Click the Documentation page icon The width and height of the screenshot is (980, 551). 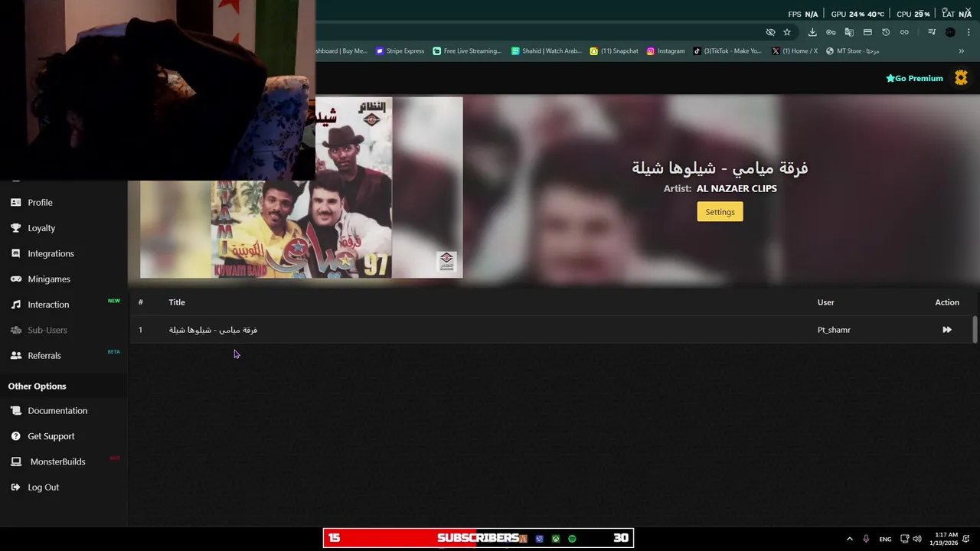click(x=15, y=411)
